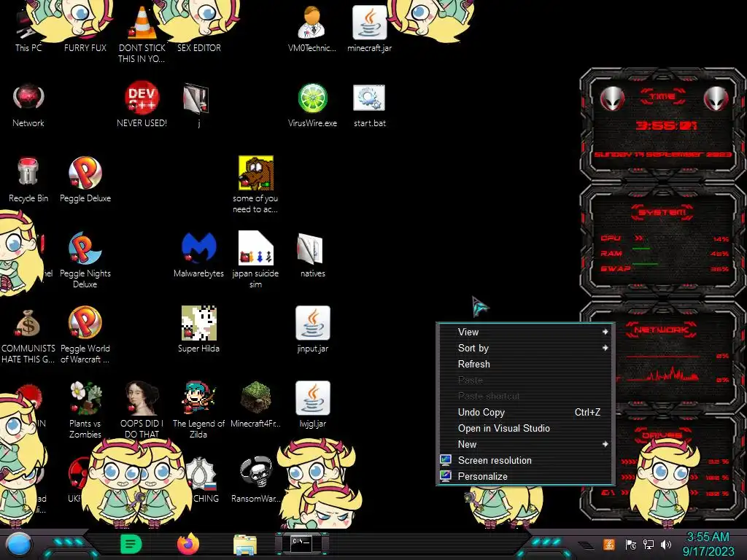The image size is (747, 560).
Task: Choose Undo Copy from context menu
Action: pos(525,413)
